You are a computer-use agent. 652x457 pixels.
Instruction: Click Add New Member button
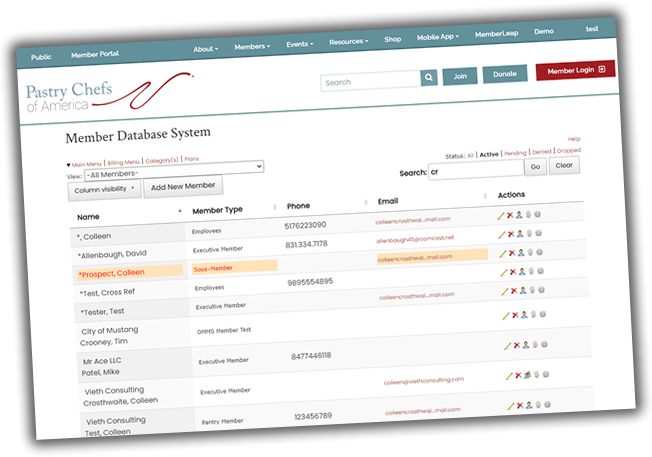tap(183, 186)
